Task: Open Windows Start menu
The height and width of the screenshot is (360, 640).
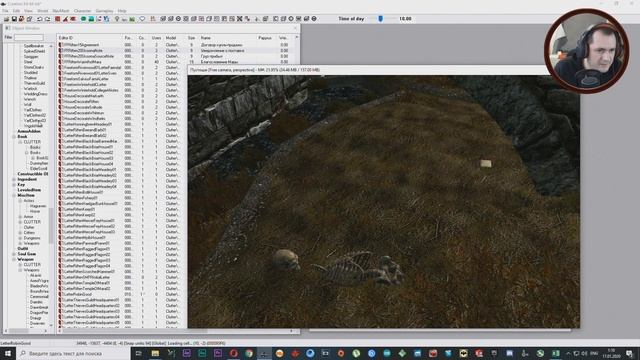Action: click(x=8, y=353)
